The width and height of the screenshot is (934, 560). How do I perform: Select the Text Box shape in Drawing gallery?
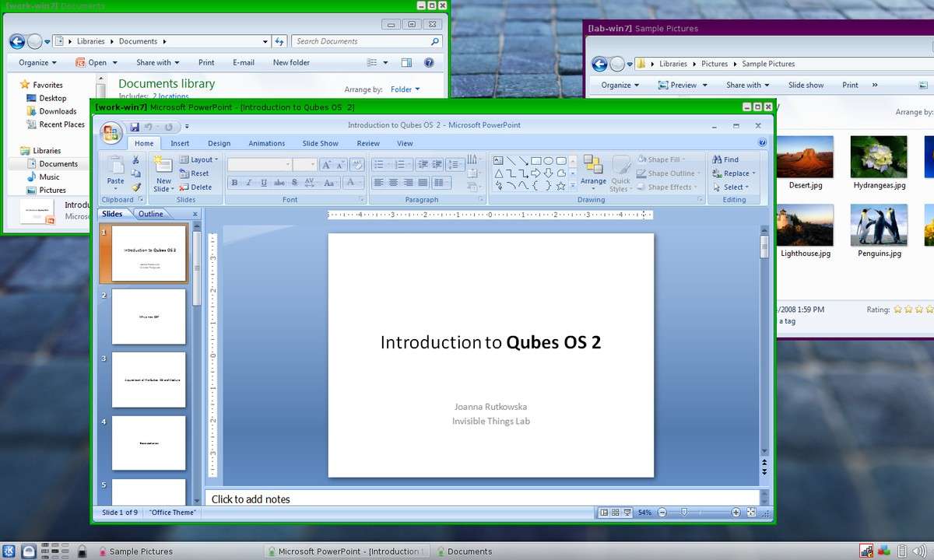pos(499,161)
